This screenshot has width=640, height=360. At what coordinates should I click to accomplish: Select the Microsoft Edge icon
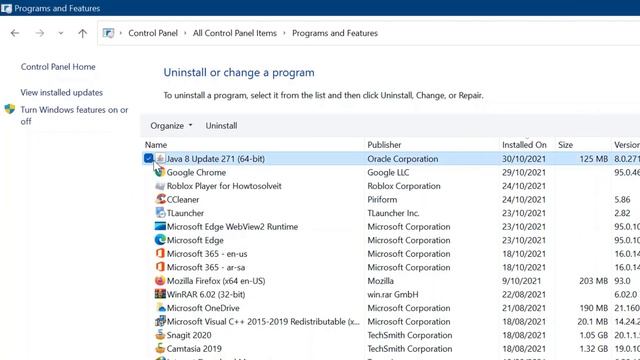click(160, 240)
